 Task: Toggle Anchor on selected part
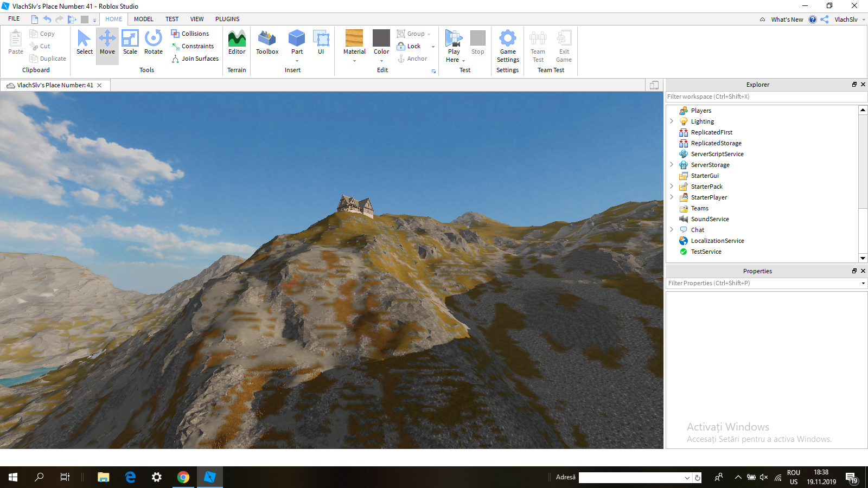point(412,59)
